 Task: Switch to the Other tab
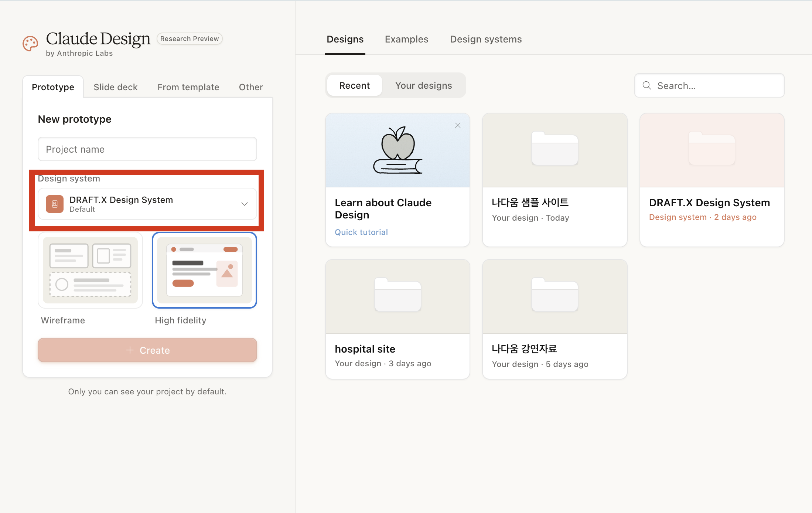(x=251, y=87)
